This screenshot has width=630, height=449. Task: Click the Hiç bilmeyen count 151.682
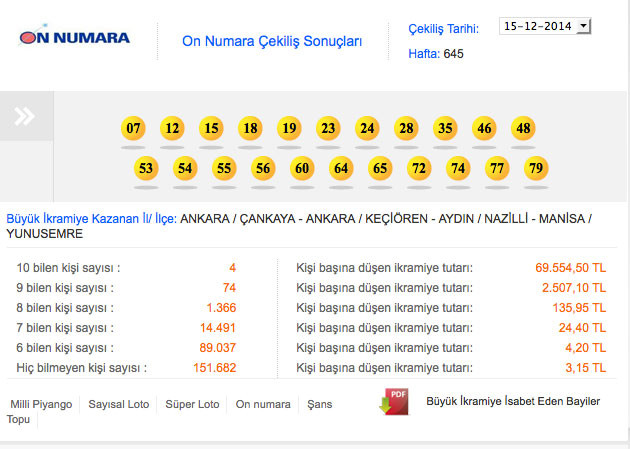[x=215, y=368]
